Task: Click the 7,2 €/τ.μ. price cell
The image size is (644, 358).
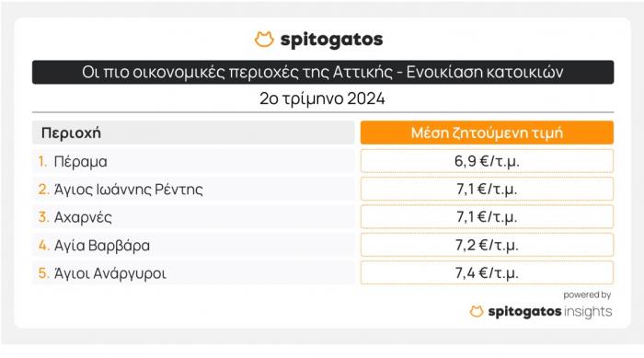Action: 487,245
